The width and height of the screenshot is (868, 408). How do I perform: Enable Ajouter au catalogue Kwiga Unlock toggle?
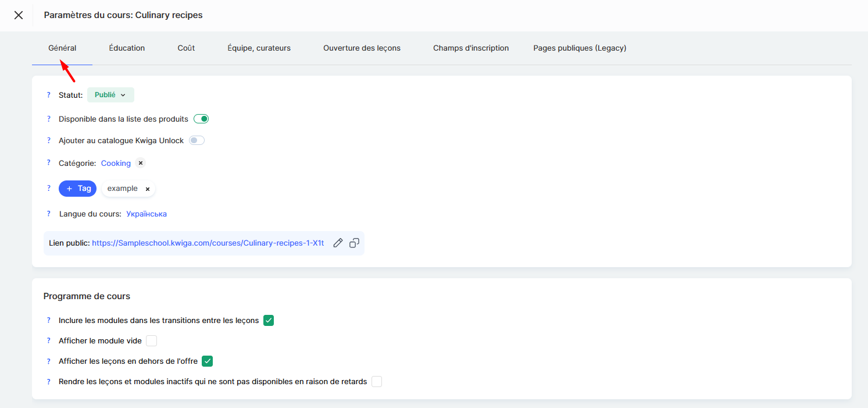pos(197,141)
